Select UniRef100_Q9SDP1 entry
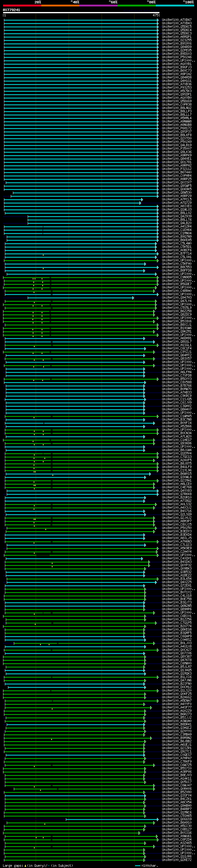The image size is (197, 868). click(x=177, y=94)
